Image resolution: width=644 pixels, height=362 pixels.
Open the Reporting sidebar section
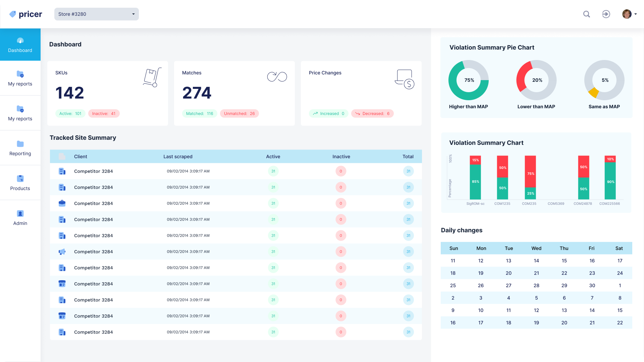(x=20, y=148)
